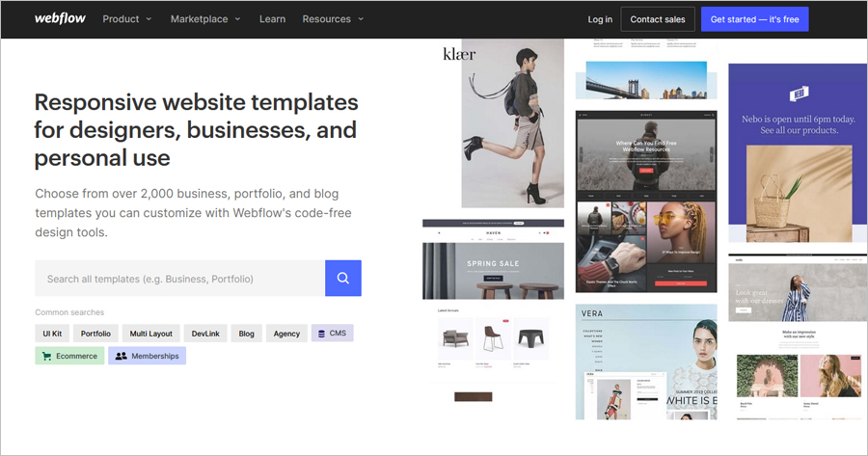Go to the Learn page
The width and height of the screenshot is (868, 456).
coord(272,19)
